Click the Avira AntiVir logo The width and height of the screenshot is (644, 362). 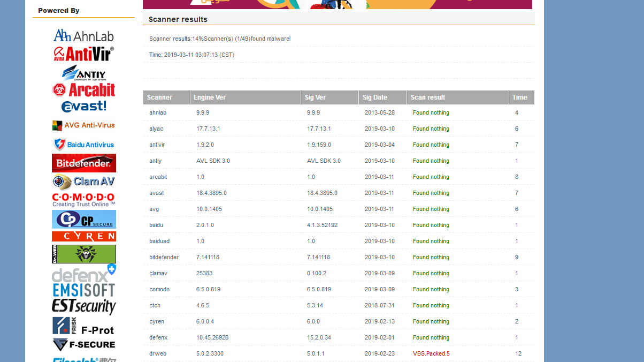[x=83, y=54]
